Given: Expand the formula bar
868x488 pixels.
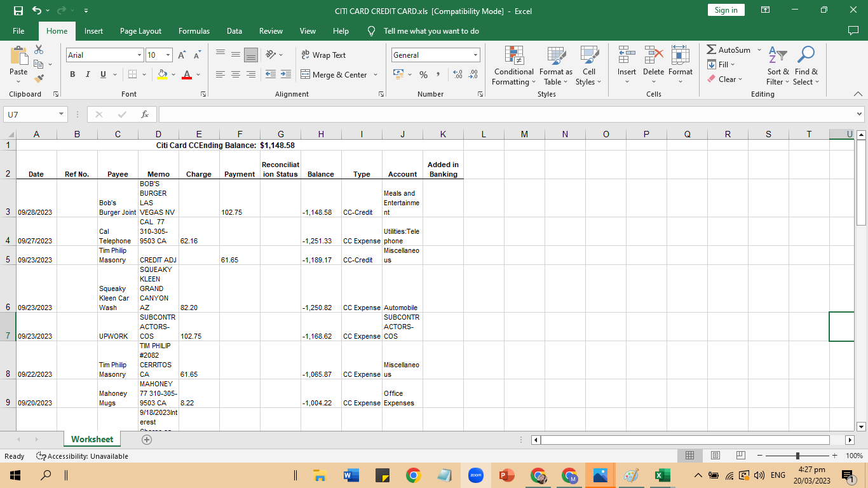Looking at the screenshot, I should pos(860,114).
